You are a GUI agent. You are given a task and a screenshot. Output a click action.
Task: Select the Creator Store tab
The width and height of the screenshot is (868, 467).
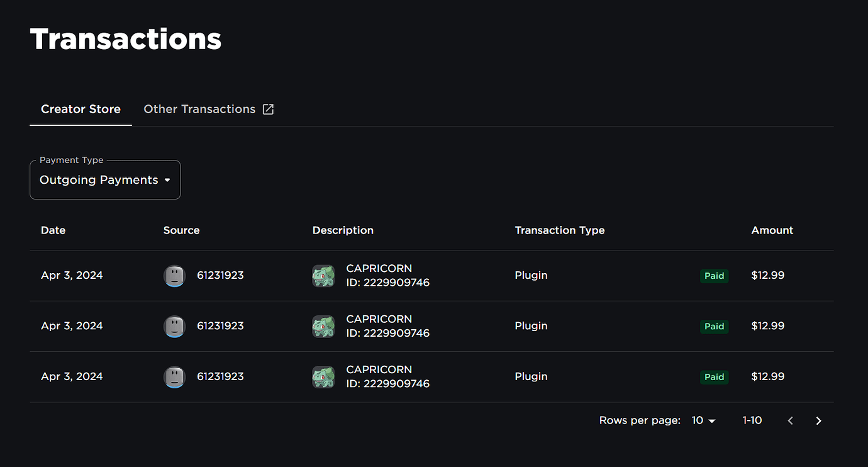[81, 109]
